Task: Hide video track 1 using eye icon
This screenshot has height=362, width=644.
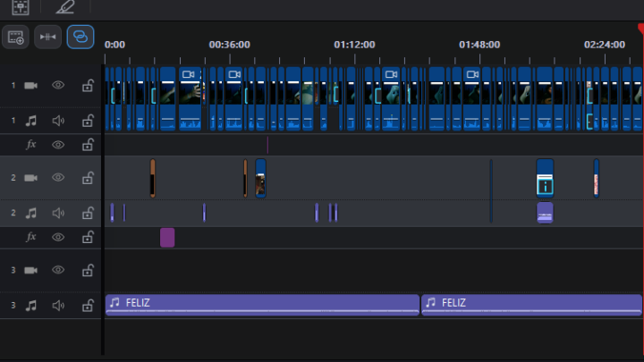Action: (58, 86)
